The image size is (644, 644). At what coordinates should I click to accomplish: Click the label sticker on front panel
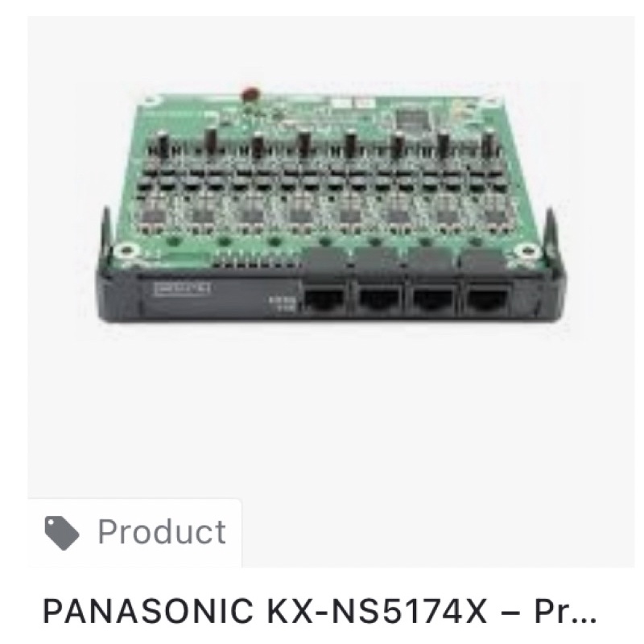(182, 288)
